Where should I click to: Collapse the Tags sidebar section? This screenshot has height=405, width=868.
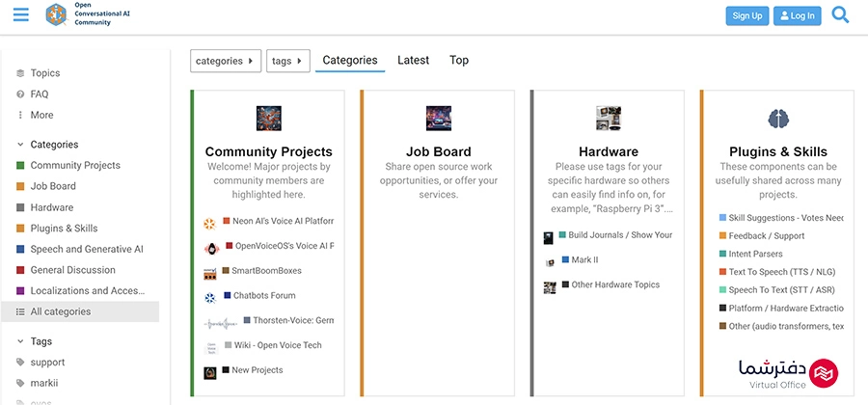coord(21,341)
